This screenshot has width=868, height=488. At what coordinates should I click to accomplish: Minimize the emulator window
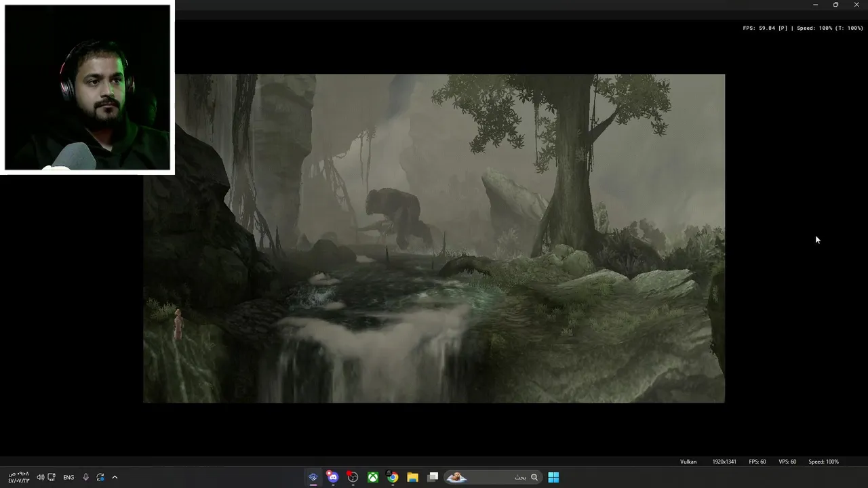815,5
